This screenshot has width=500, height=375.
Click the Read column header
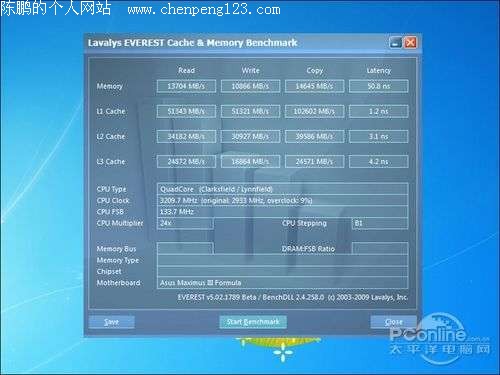tap(186, 70)
